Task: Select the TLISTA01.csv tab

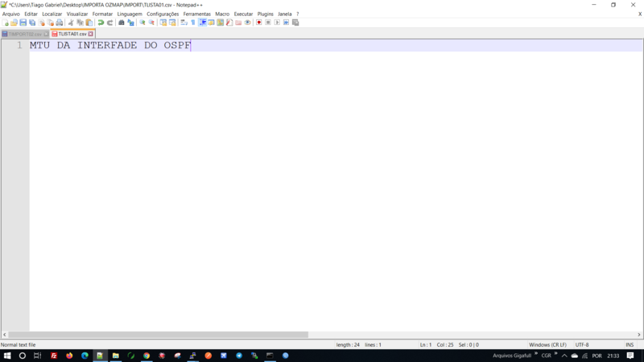Action: point(72,34)
